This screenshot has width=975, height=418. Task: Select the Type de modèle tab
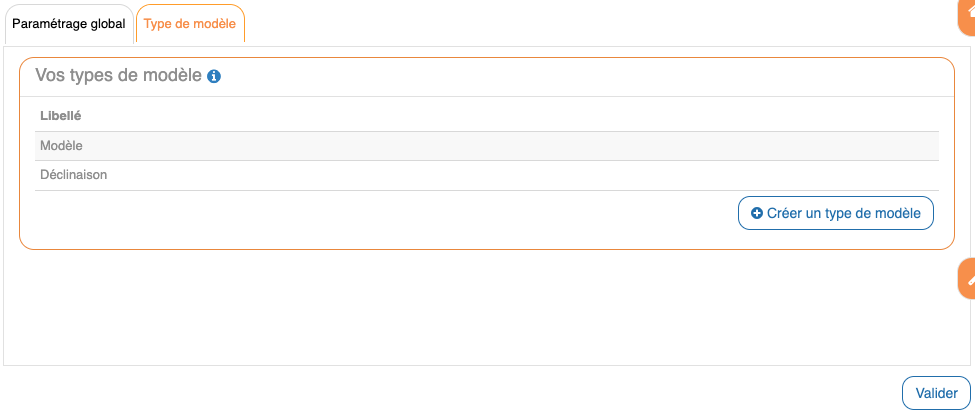click(x=190, y=24)
